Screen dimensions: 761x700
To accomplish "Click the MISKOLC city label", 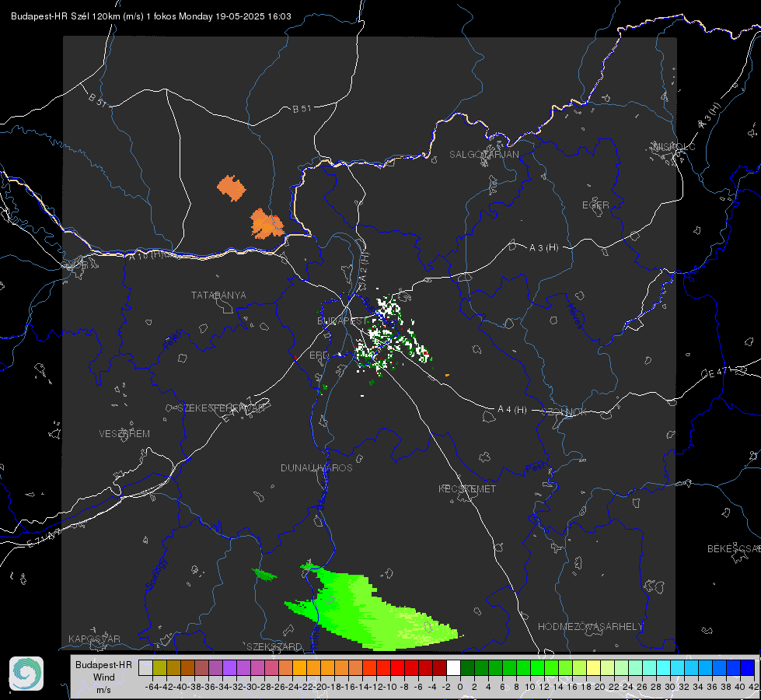I will [674, 146].
